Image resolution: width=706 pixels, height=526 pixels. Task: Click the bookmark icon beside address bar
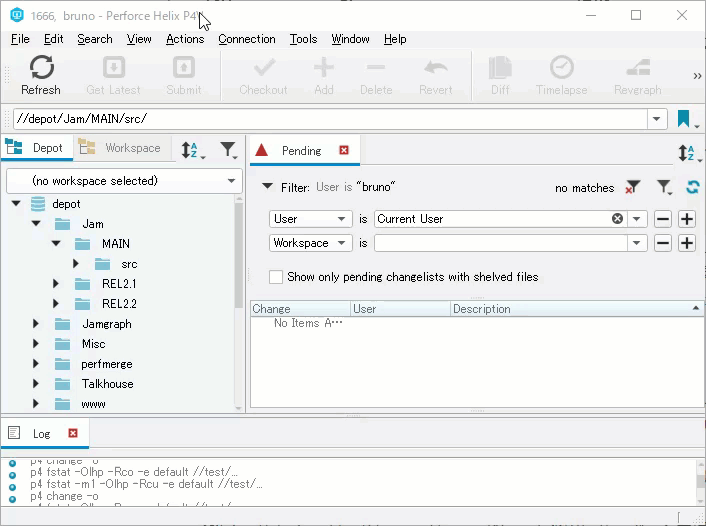click(x=683, y=119)
